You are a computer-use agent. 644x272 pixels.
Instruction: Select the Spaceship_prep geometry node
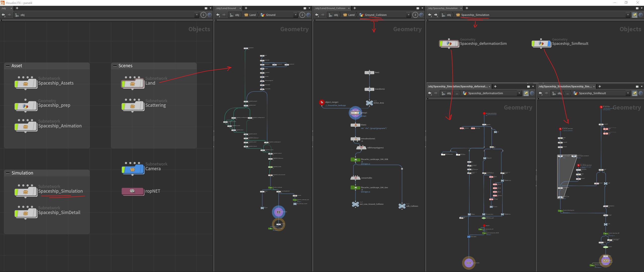[26, 106]
